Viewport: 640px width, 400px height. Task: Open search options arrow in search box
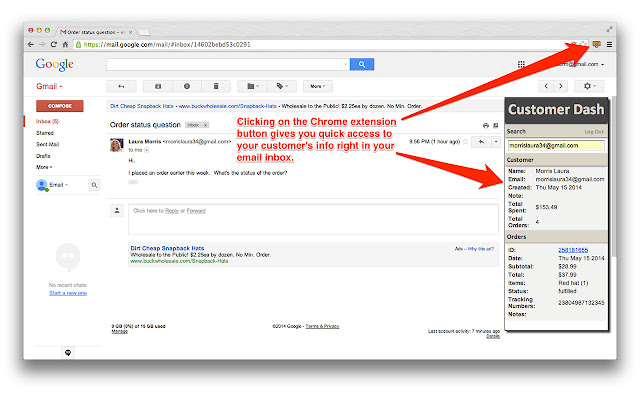coord(346,64)
